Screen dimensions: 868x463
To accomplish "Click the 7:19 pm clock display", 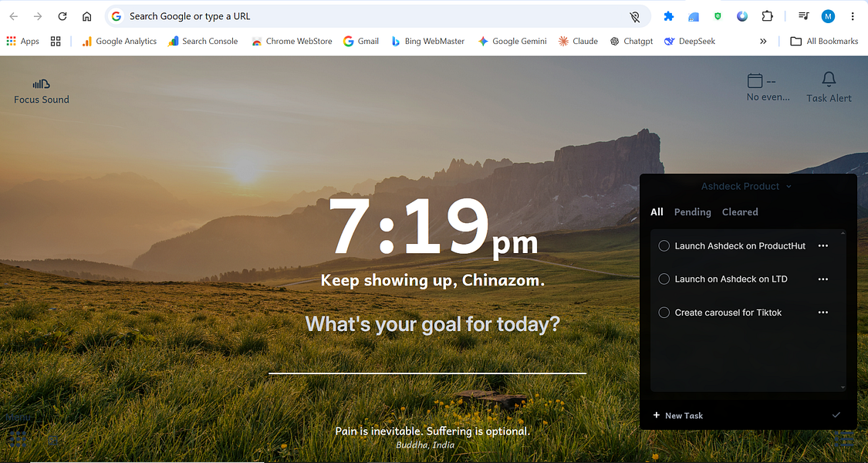I will point(434,227).
